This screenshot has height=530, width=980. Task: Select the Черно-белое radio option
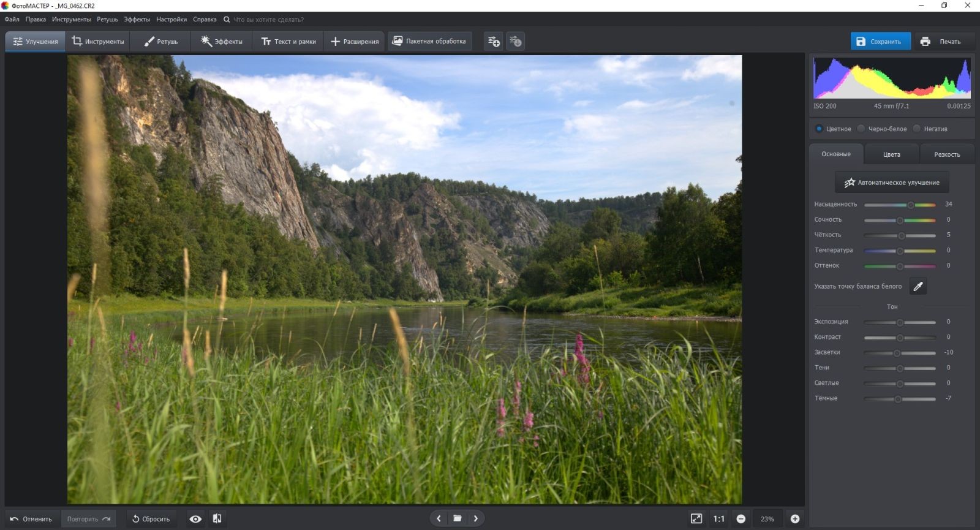tap(861, 129)
